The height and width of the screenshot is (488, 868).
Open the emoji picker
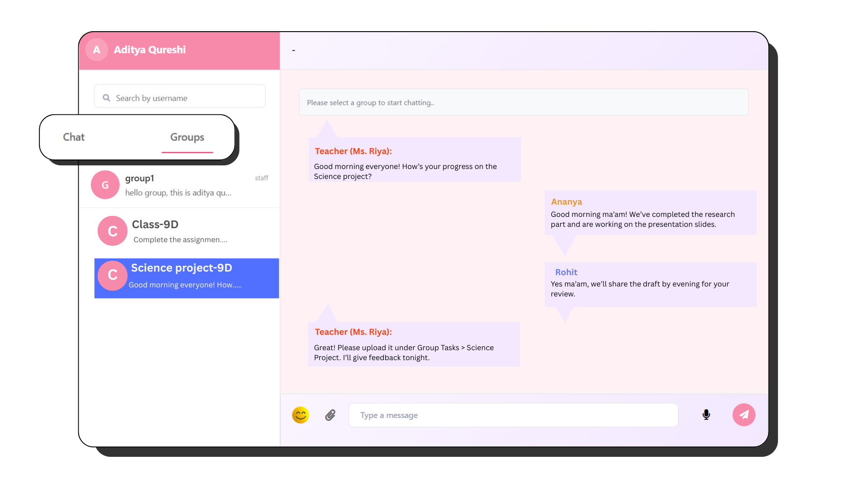pyautogui.click(x=300, y=415)
